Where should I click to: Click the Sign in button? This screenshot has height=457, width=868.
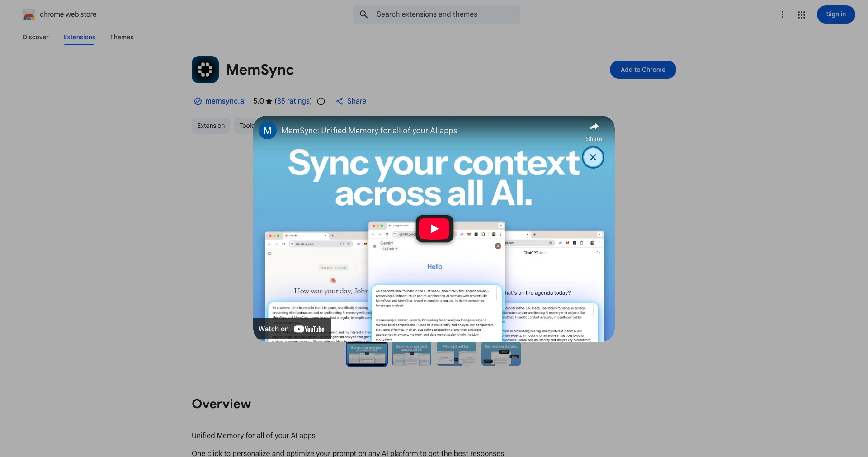[835, 14]
